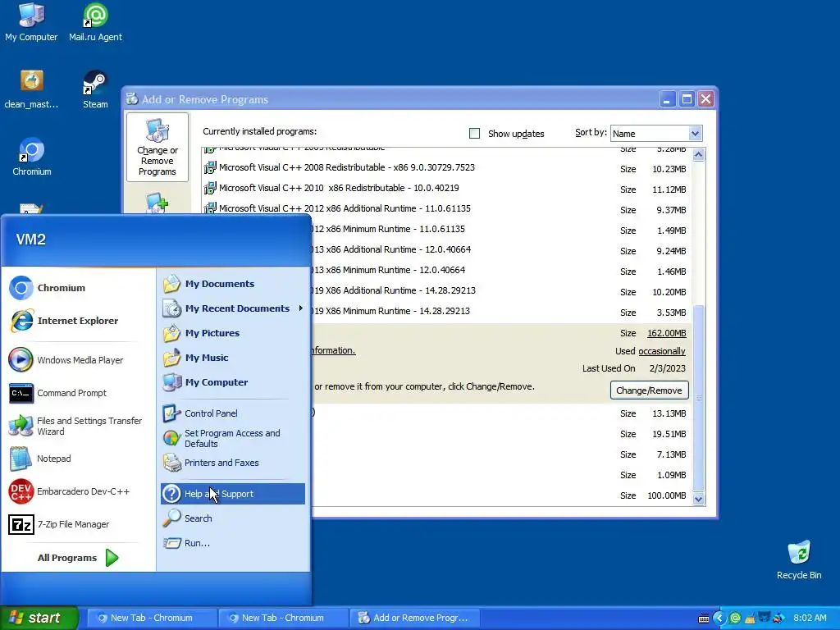Select the 14.28.29213 Additional Runtime entry
This screenshot has width=840, height=630.
pyautogui.click(x=501, y=291)
